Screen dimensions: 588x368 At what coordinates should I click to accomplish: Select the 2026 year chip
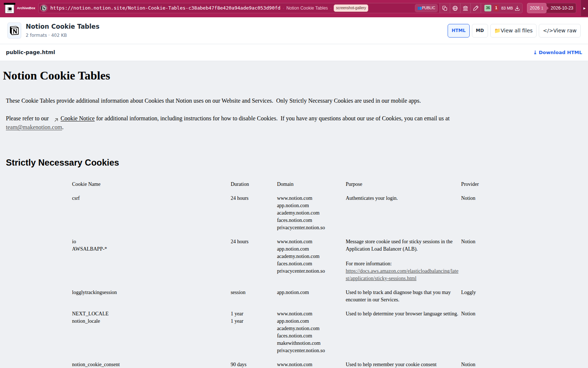[x=536, y=8]
